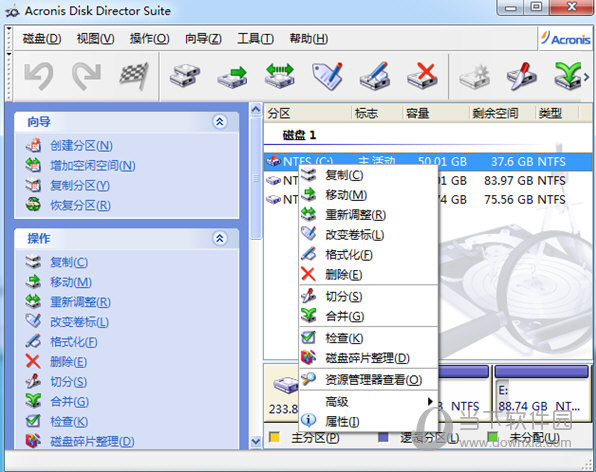Click the Delete partition toolbar icon

click(422, 76)
